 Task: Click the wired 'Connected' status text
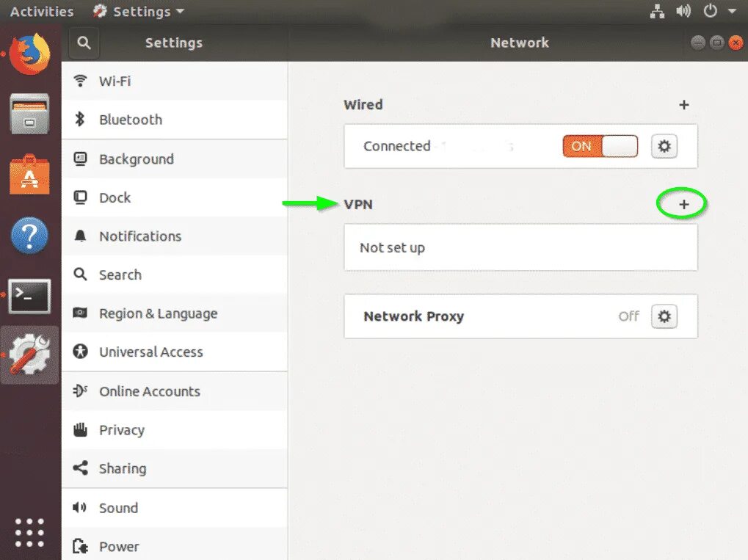click(x=397, y=146)
